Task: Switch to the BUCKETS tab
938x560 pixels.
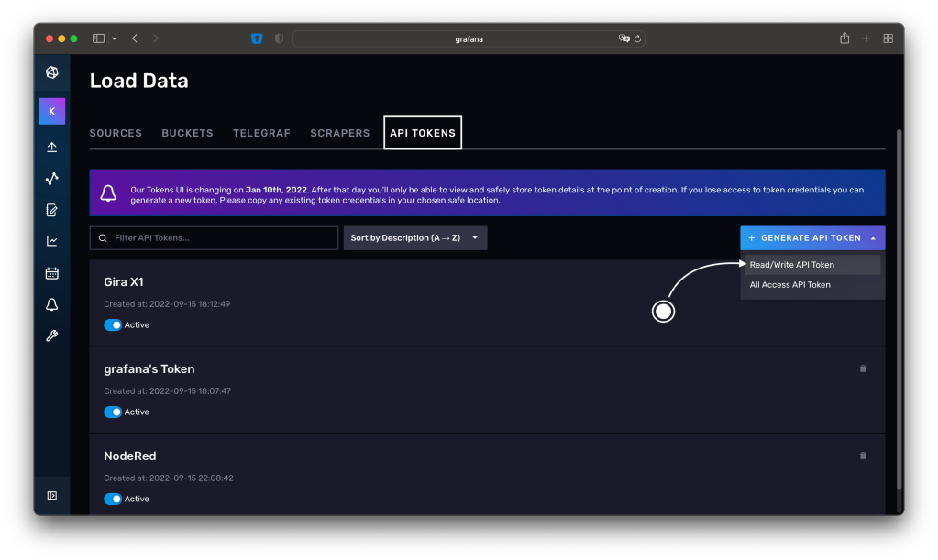Action: tap(187, 133)
